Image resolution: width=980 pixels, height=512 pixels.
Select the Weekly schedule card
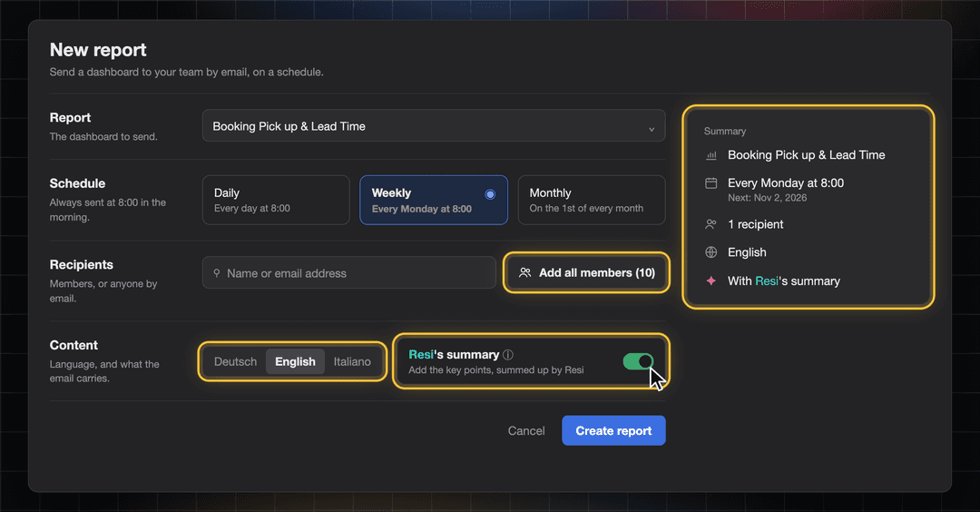click(x=433, y=200)
